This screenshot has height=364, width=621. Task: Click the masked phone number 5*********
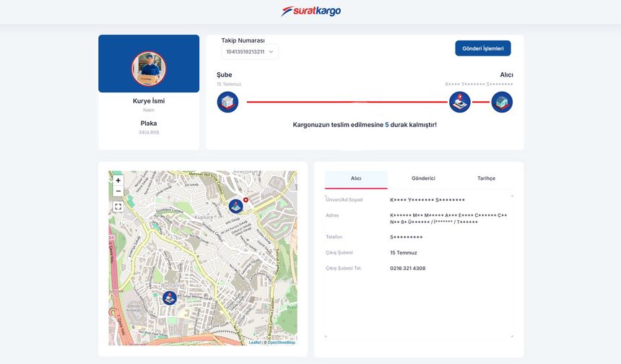point(406,238)
